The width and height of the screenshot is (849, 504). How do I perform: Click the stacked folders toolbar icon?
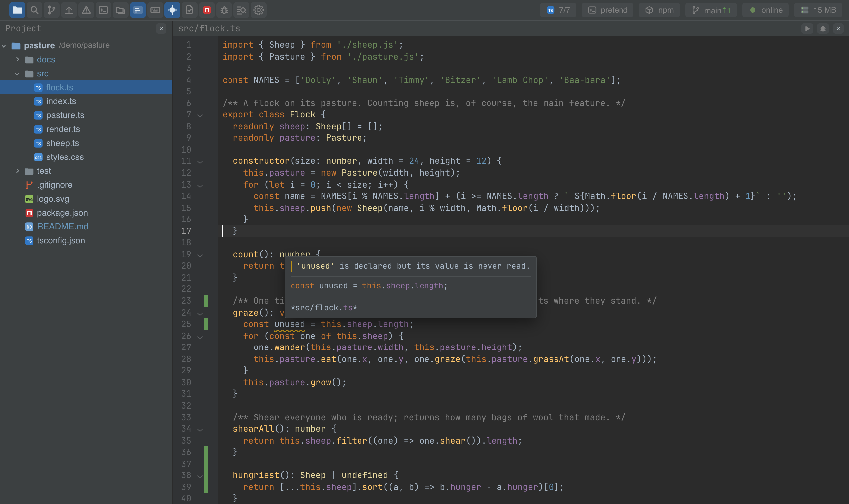click(x=121, y=10)
